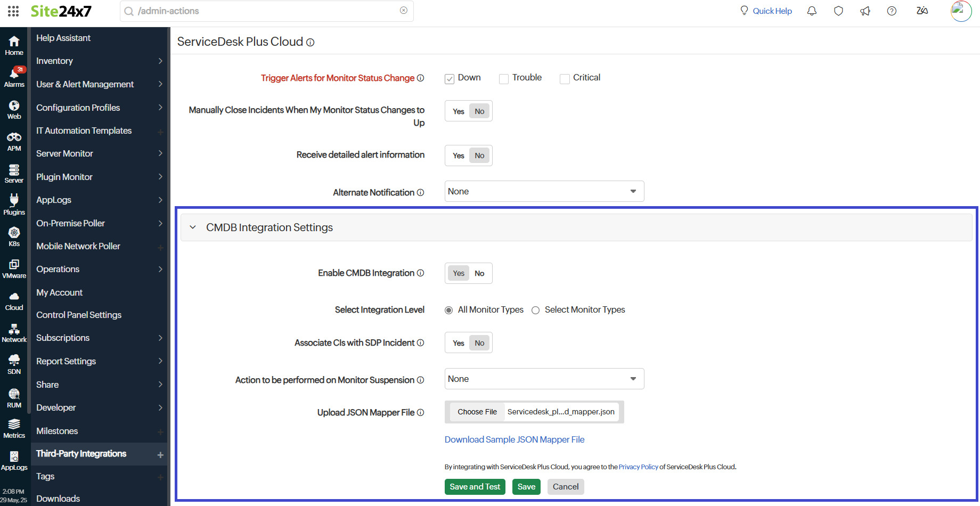Open the Download Sample JSON Mapper File link
Image resolution: width=980 pixels, height=506 pixels.
click(514, 439)
